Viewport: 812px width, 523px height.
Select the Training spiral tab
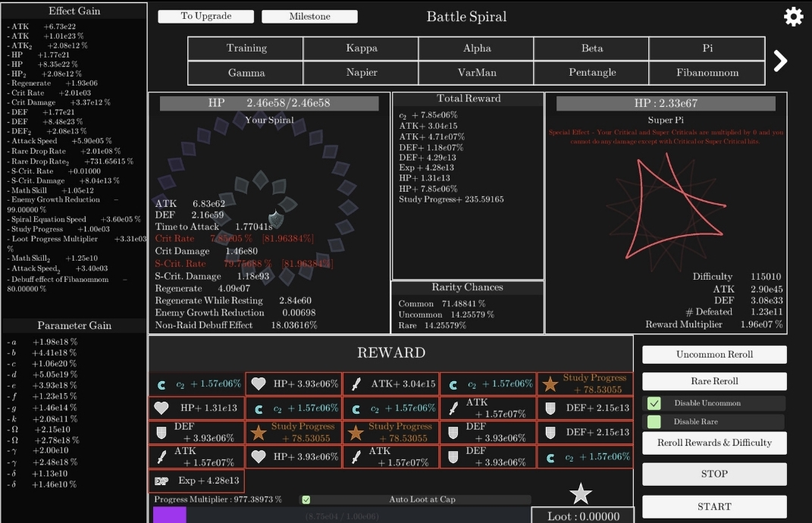point(246,49)
